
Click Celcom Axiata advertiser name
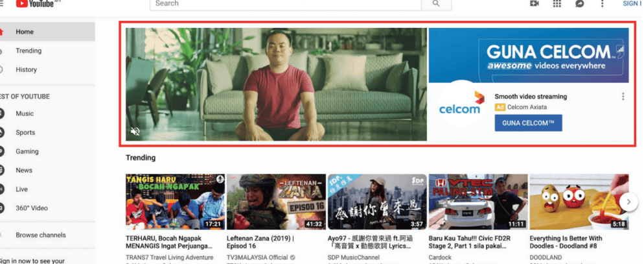[x=527, y=107]
